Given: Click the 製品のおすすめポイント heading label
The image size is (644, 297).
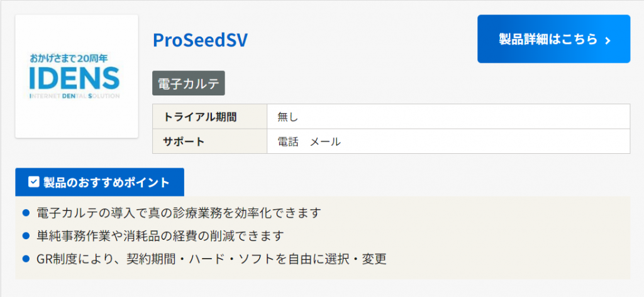Looking at the screenshot, I should 106,183.
